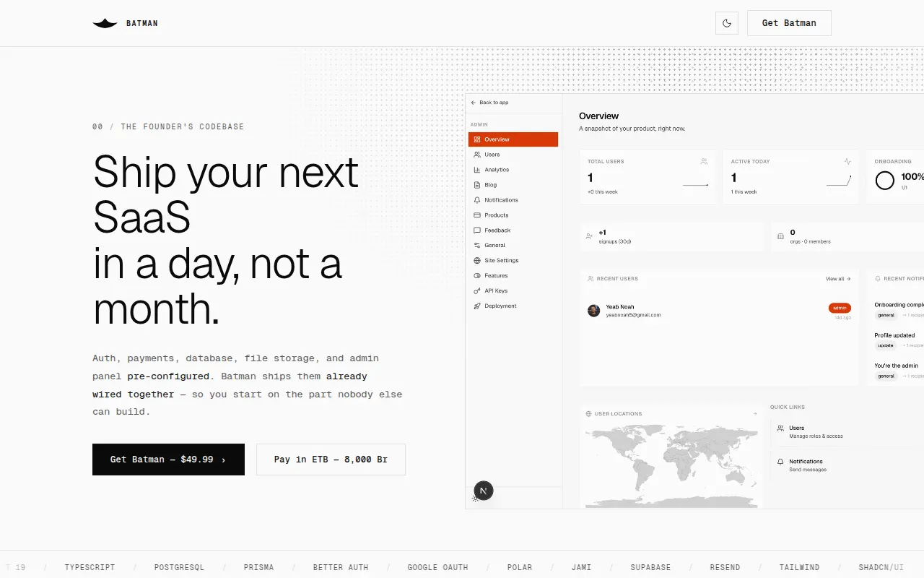
Task: Click the Blog document icon in sidebar
Action: [x=477, y=185]
